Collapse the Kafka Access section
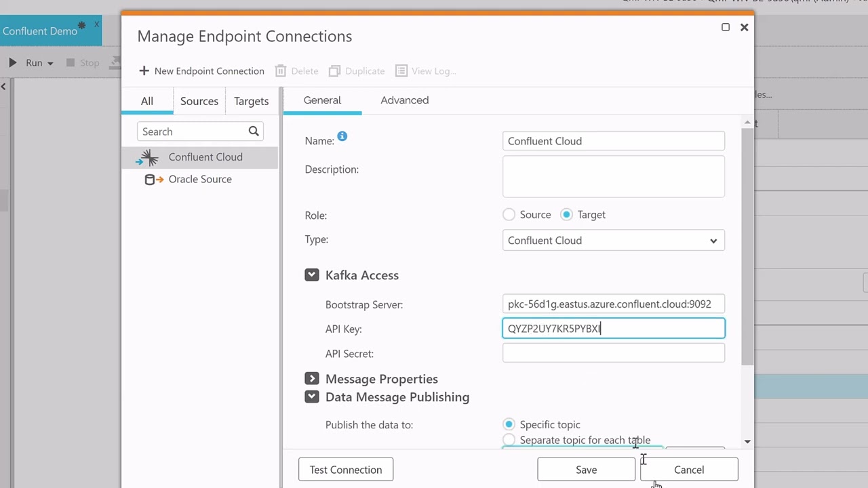Viewport: 868px width, 488px height. (x=312, y=275)
